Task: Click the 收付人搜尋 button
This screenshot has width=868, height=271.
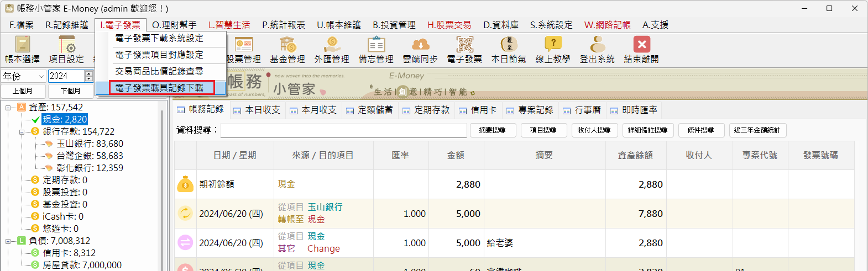Action: pyautogui.click(x=594, y=130)
